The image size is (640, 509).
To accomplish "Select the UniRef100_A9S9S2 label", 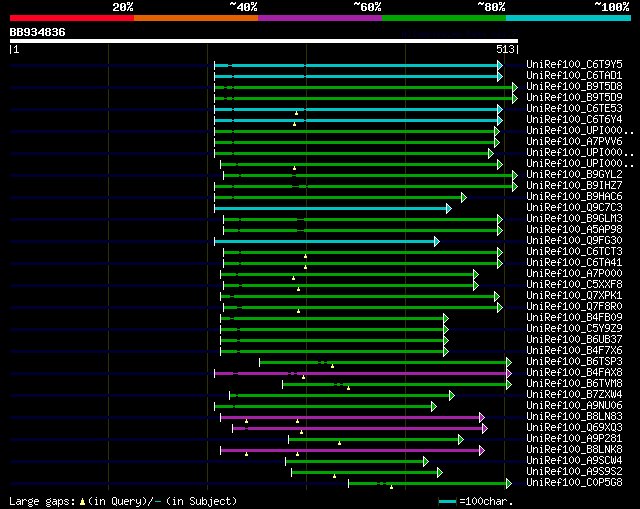I will [x=574, y=472].
